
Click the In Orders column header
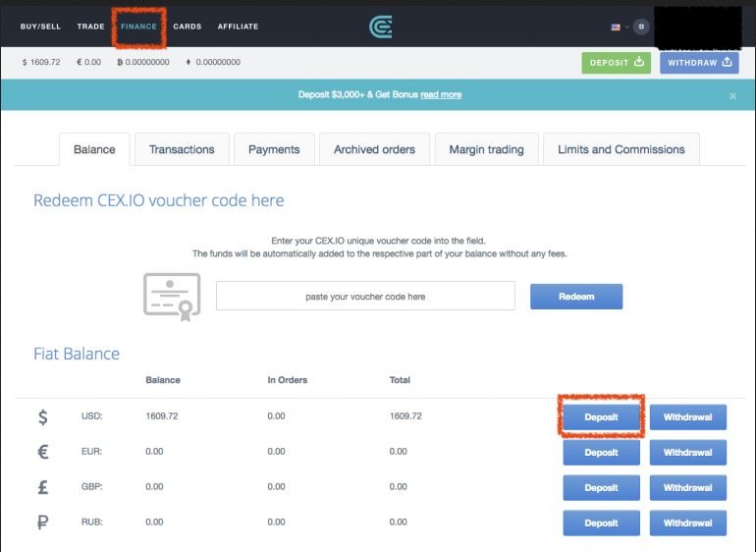click(288, 380)
